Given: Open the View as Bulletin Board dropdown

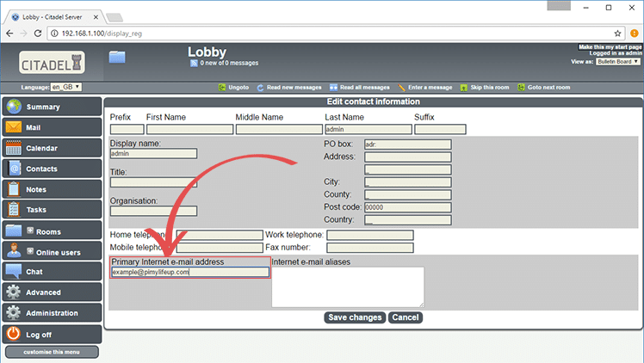Looking at the screenshot, I should pyautogui.click(x=617, y=62).
